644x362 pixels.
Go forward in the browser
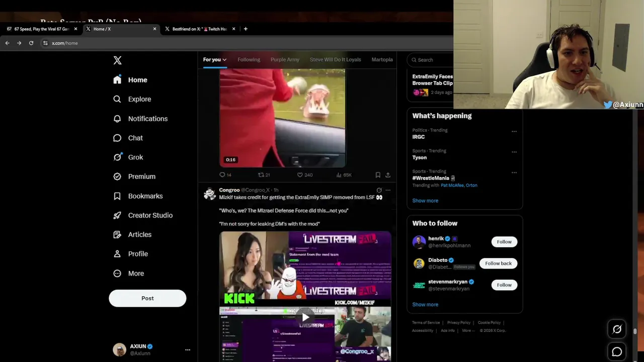(x=19, y=43)
